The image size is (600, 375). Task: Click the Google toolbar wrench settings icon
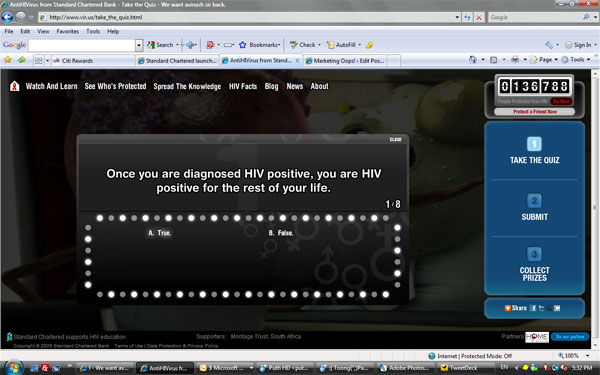549,45
